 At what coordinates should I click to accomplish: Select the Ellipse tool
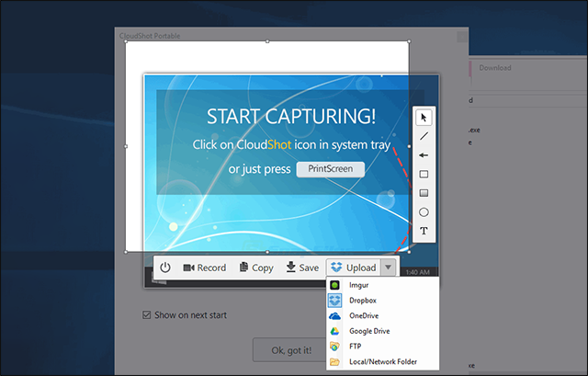[424, 212]
